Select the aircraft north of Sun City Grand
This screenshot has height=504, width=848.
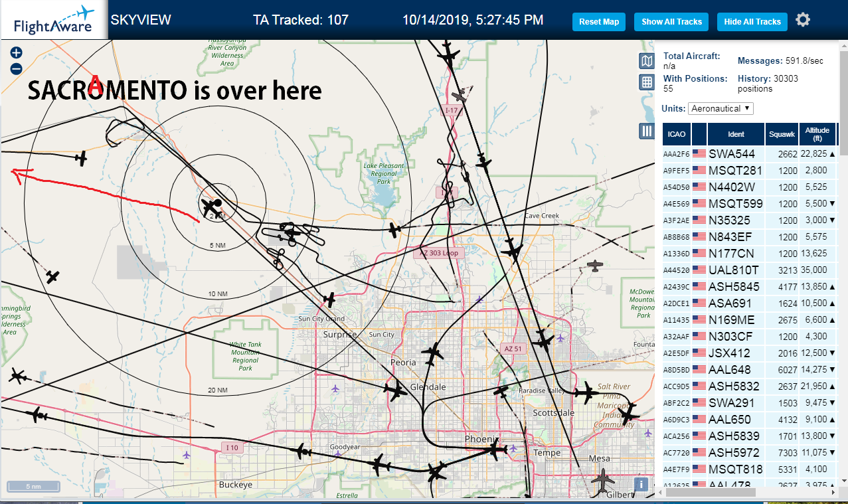(x=329, y=299)
